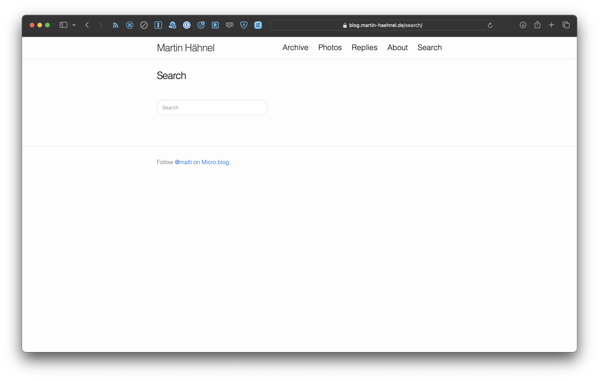Open the About navigation item

(397, 47)
